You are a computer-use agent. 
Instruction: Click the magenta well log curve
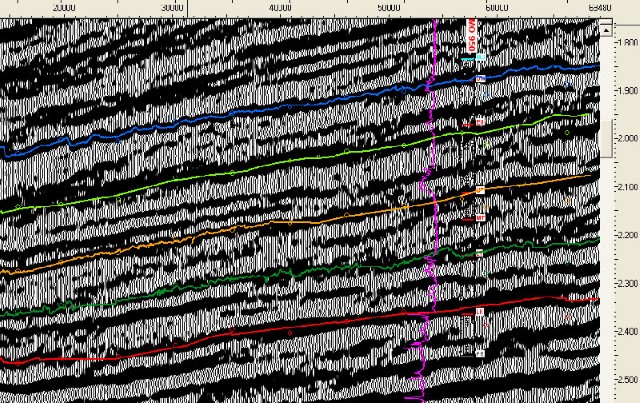(x=433, y=200)
